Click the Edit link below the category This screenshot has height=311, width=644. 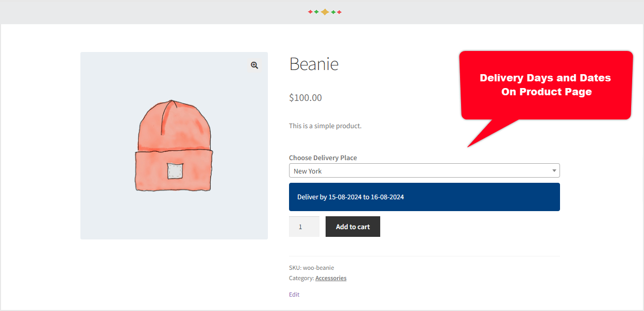[294, 294]
